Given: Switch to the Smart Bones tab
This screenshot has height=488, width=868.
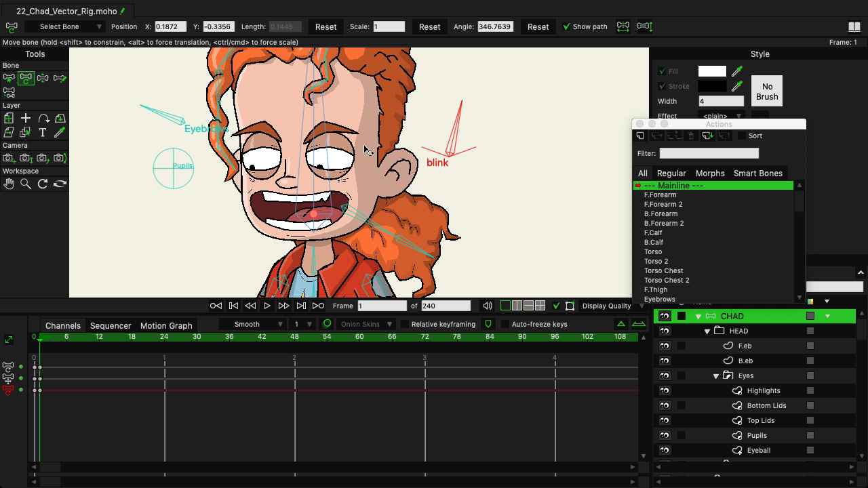Looking at the screenshot, I should tap(758, 173).
